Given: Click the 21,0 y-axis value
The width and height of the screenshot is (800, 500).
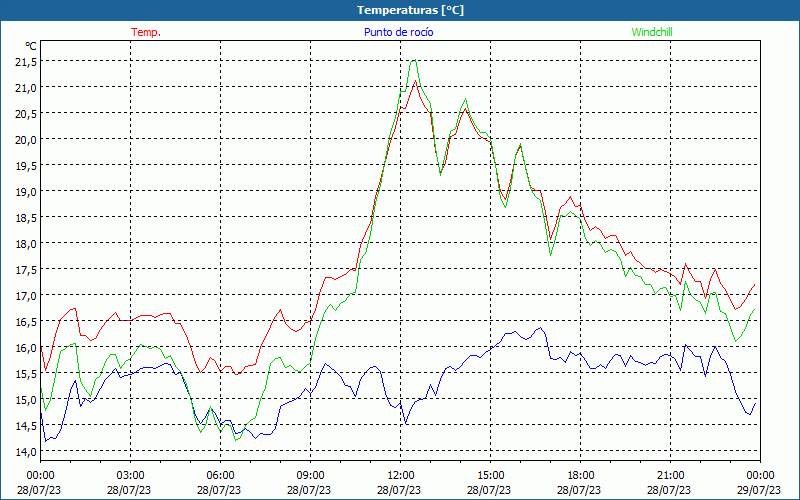Looking at the screenshot, I should coord(26,88).
